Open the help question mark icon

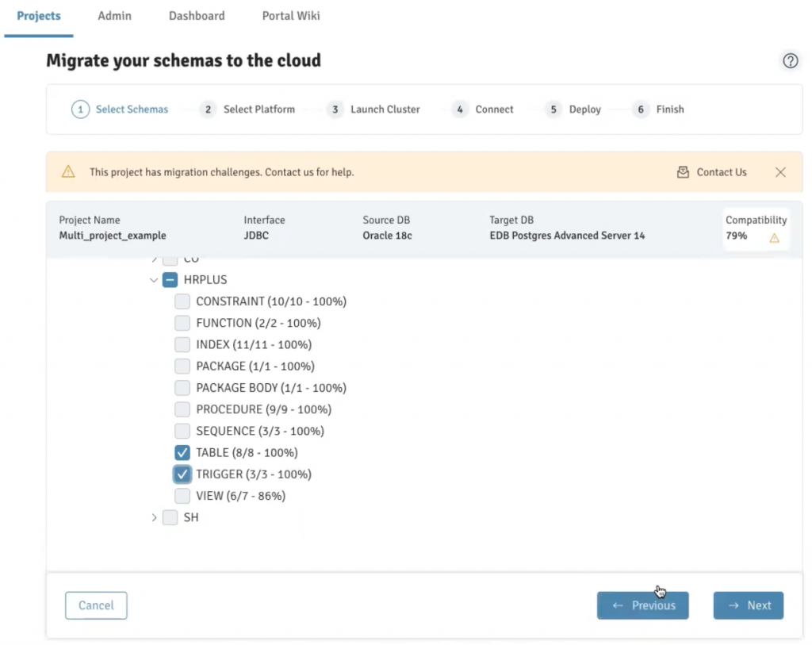pos(790,61)
